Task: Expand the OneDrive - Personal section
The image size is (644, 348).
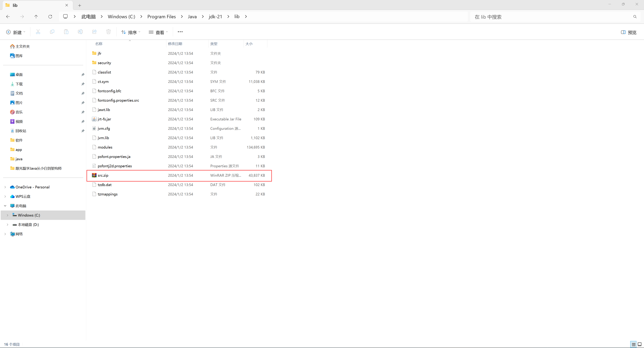Action: point(6,187)
